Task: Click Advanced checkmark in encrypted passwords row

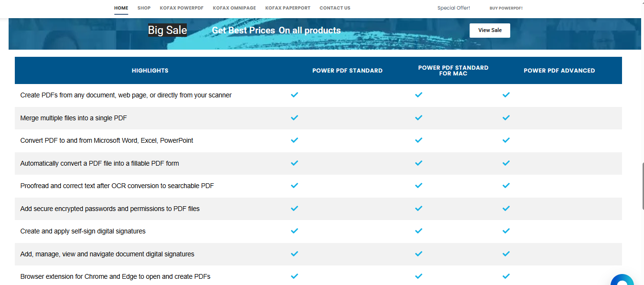Action: point(506,208)
